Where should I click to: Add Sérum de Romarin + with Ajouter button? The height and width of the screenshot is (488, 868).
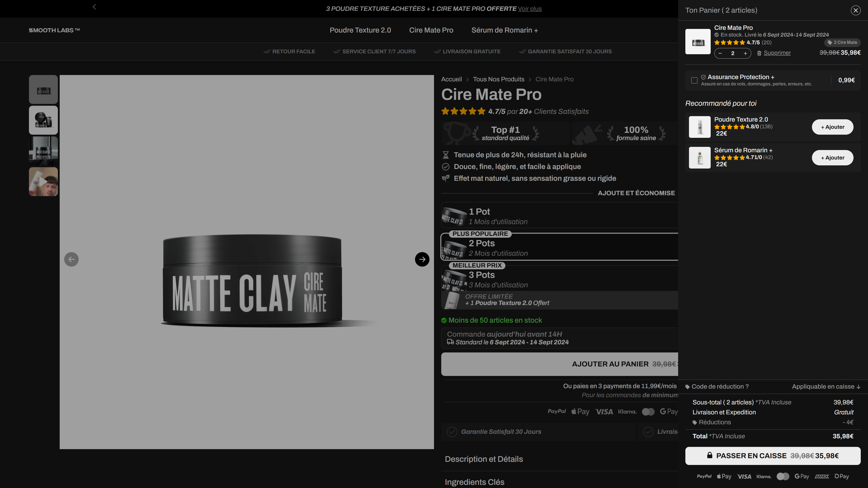(832, 158)
